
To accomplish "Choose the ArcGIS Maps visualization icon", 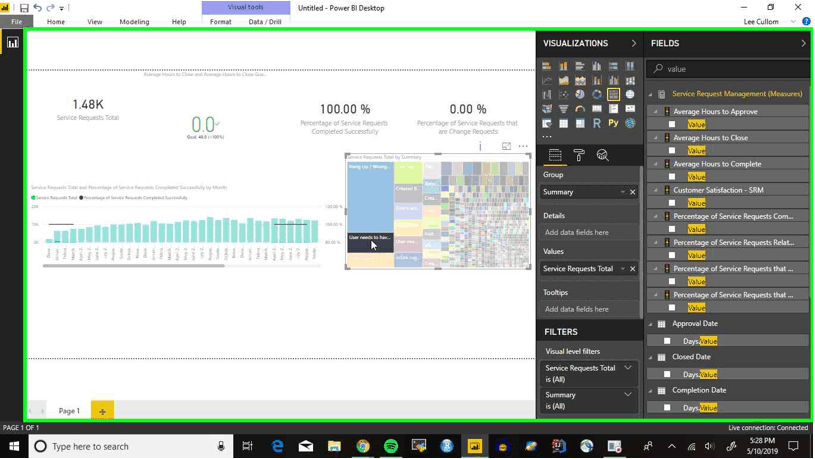I will tap(630, 124).
